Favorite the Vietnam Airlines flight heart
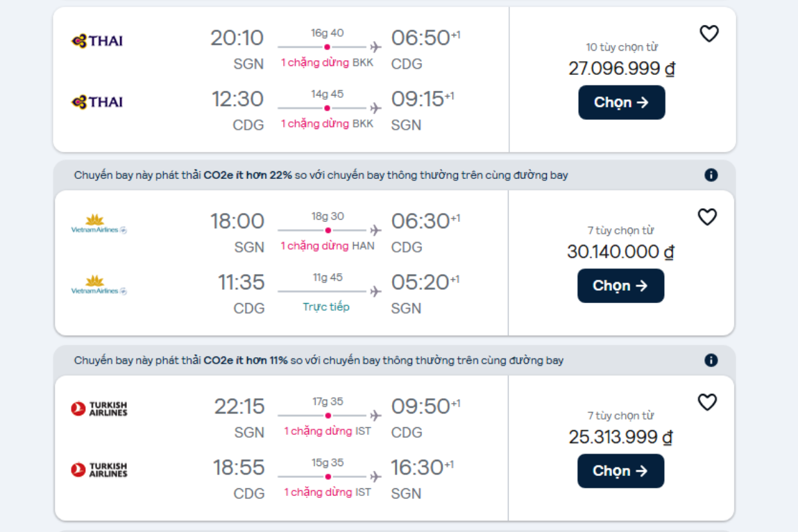 (707, 217)
